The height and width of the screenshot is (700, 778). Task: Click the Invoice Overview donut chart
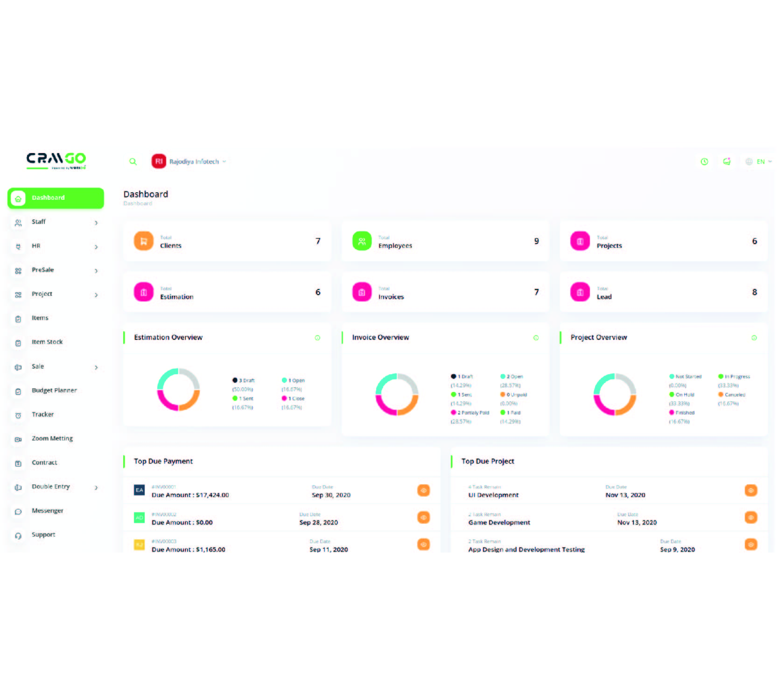[x=397, y=394]
